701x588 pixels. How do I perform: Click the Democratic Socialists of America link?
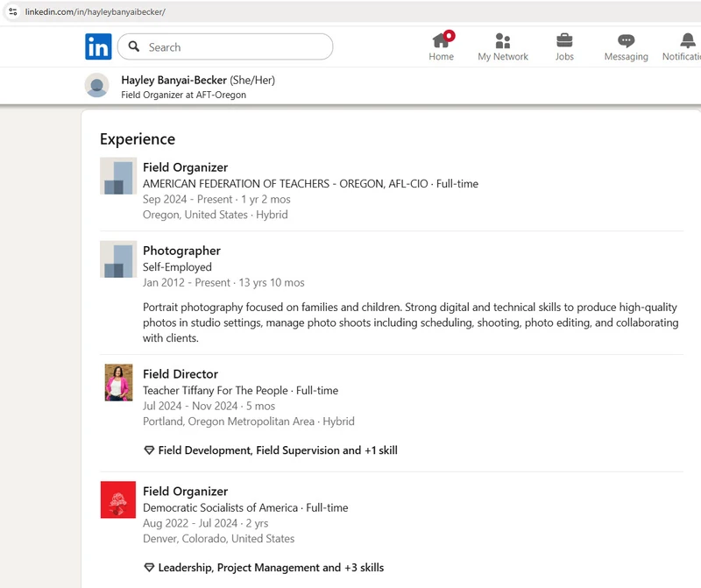tap(222, 507)
